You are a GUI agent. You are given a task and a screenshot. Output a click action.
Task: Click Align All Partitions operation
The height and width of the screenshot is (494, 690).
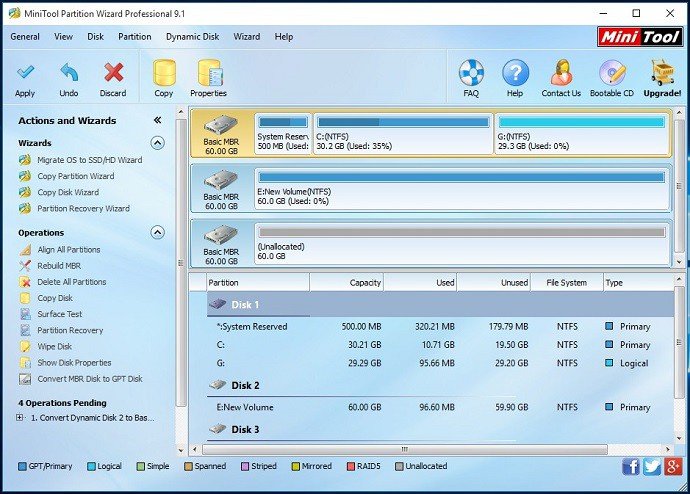(x=69, y=249)
